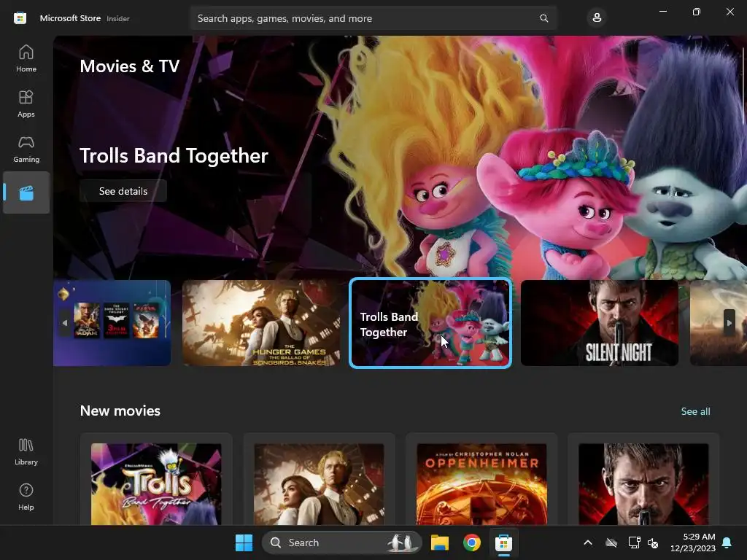Open the Apps section
Screen dimensions: 747x560
point(26,104)
